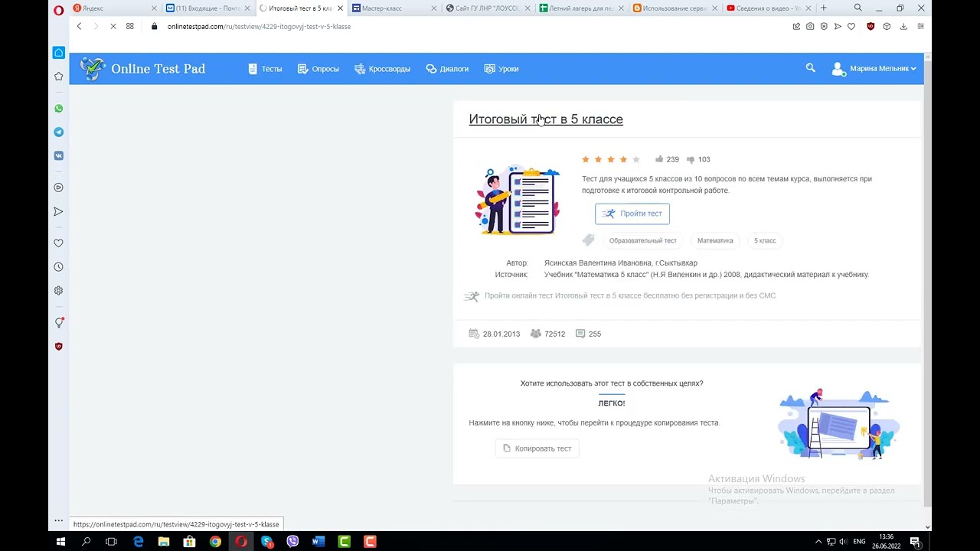Image resolution: width=980 pixels, height=551 pixels.
Task: Click the thumbs up like icon
Action: (659, 159)
